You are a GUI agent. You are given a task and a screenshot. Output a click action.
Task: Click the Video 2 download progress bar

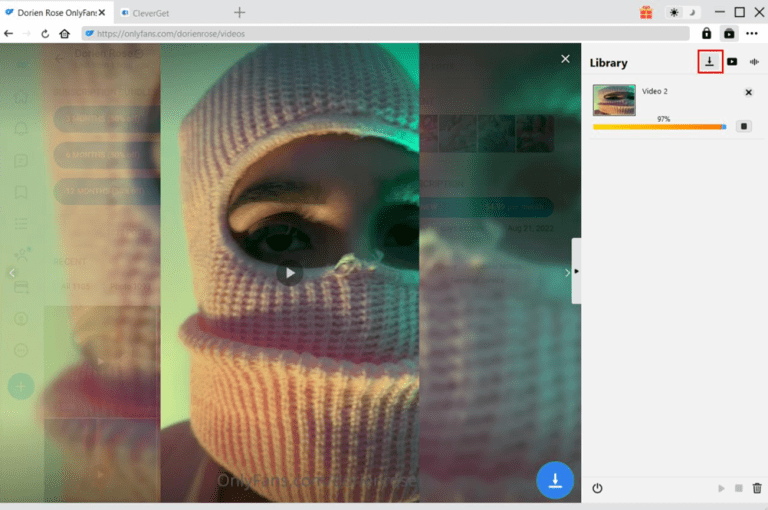(660, 127)
